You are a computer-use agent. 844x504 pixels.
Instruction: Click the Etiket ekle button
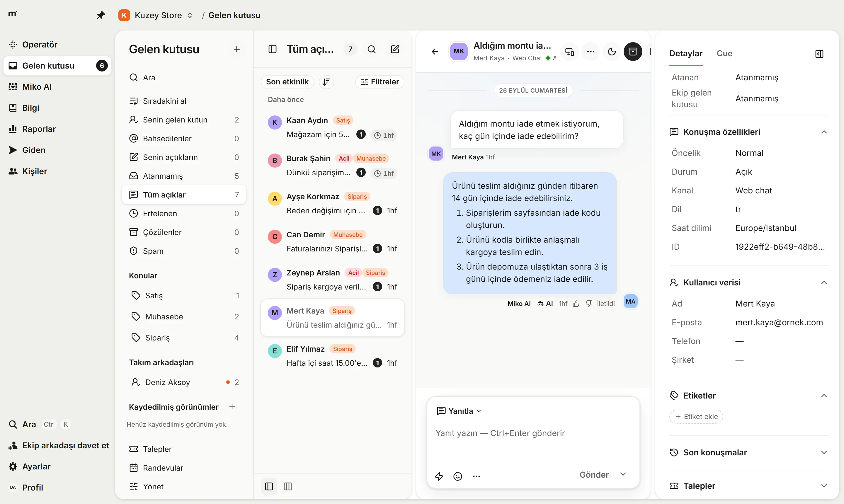tap(696, 416)
